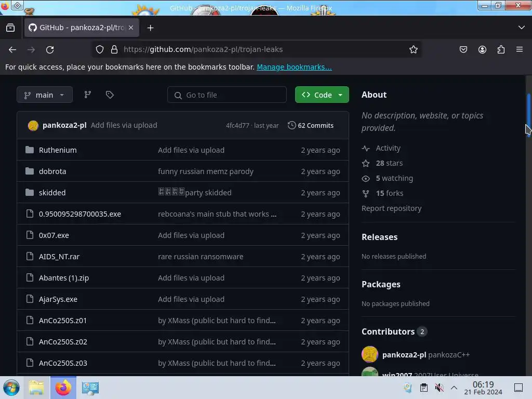This screenshot has height=399, width=532.
Task: Open the clipboard tray icon
Action: click(x=424, y=388)
